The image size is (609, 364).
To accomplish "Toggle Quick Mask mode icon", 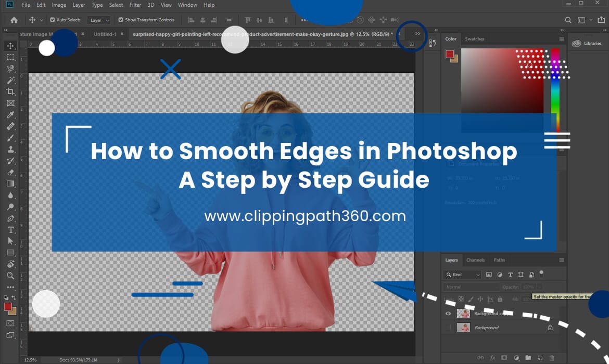I will tap(10, 323).
